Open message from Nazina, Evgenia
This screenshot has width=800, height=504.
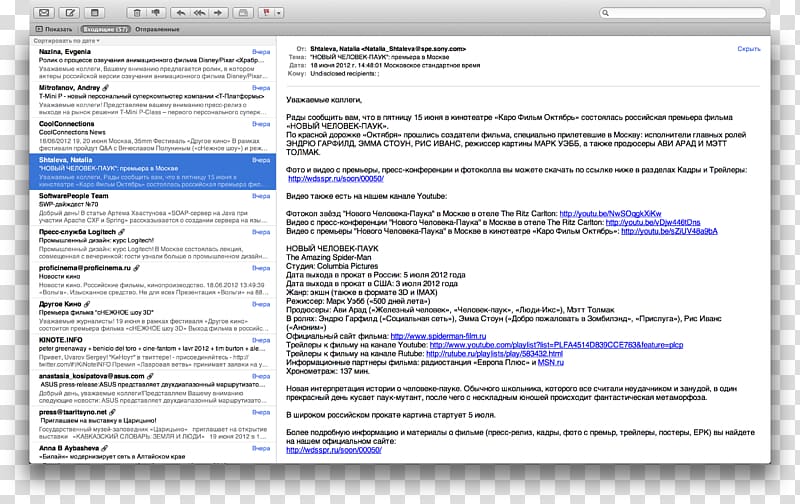pos(153,64)
